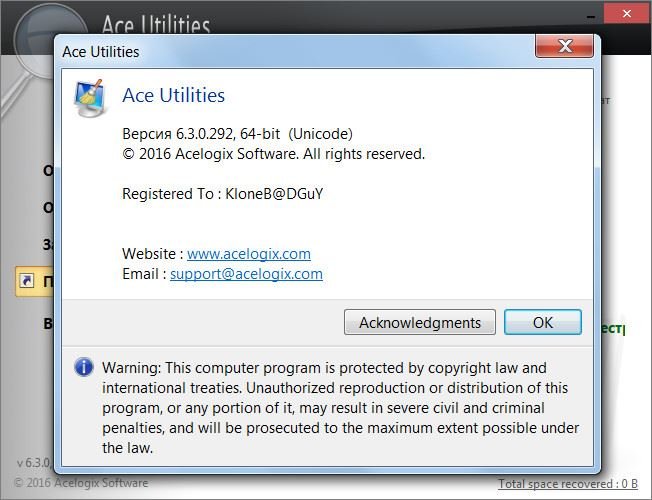Close the main Ace Utilities window
652x500 pixels.
[x=627, y=14]
